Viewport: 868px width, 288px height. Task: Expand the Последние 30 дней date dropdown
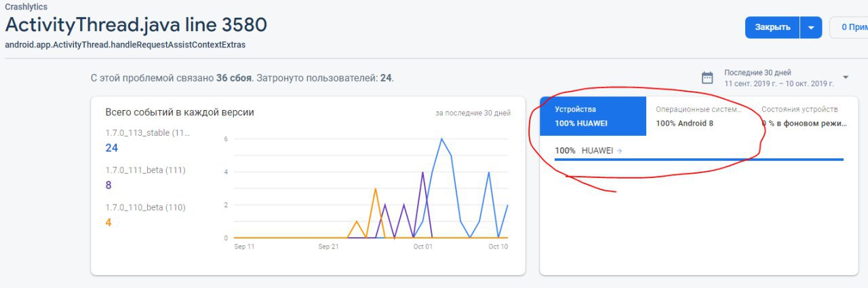(x=846, y=77)
